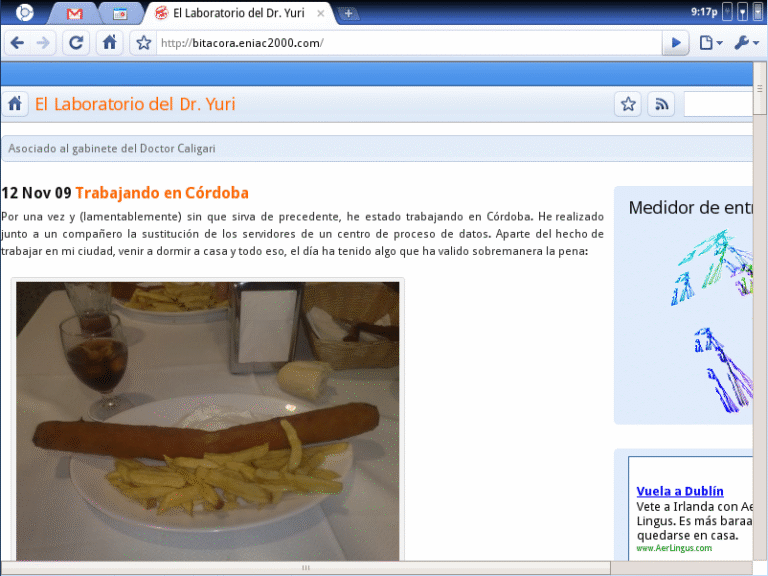This screenshot has height=576, width=768.
Task: Open the blog's RSS feed icon
Action: (x=660, y=104)
